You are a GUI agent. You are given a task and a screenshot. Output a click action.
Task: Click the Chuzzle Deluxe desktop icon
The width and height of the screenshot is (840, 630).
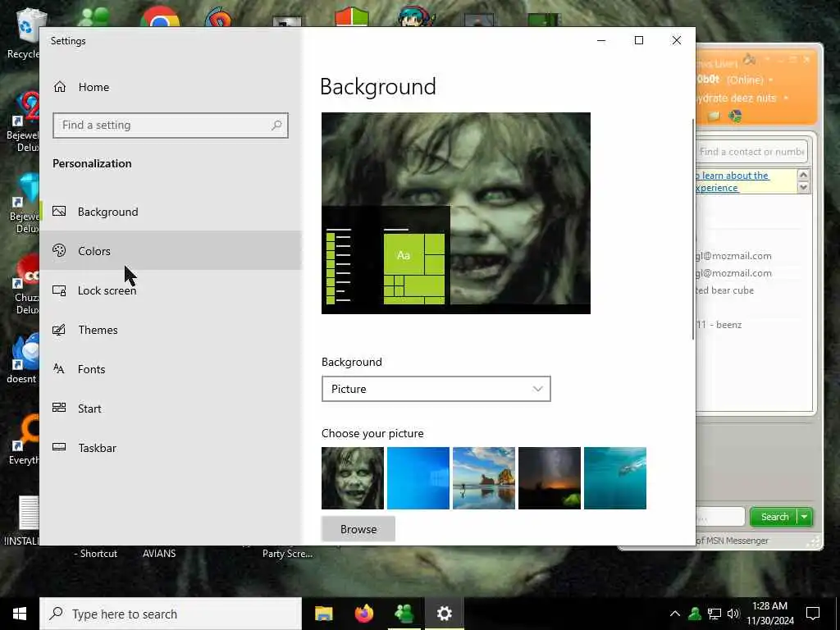click(x=25, y=284)
